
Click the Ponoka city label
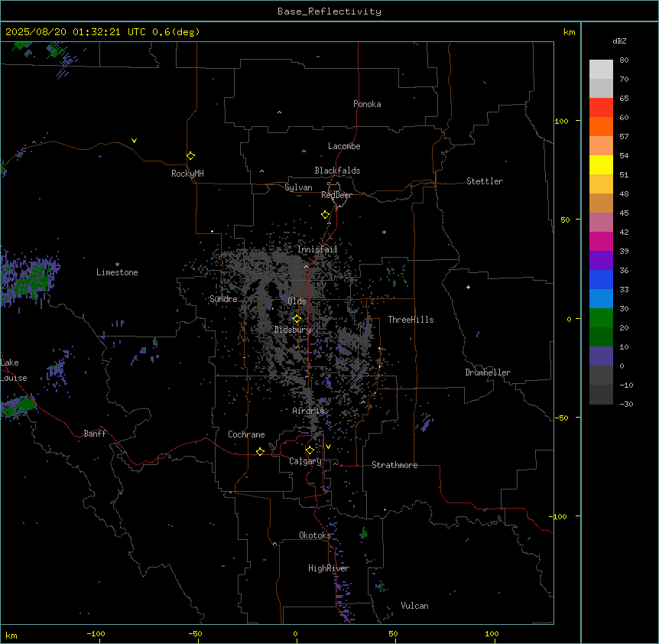(367, 104)
